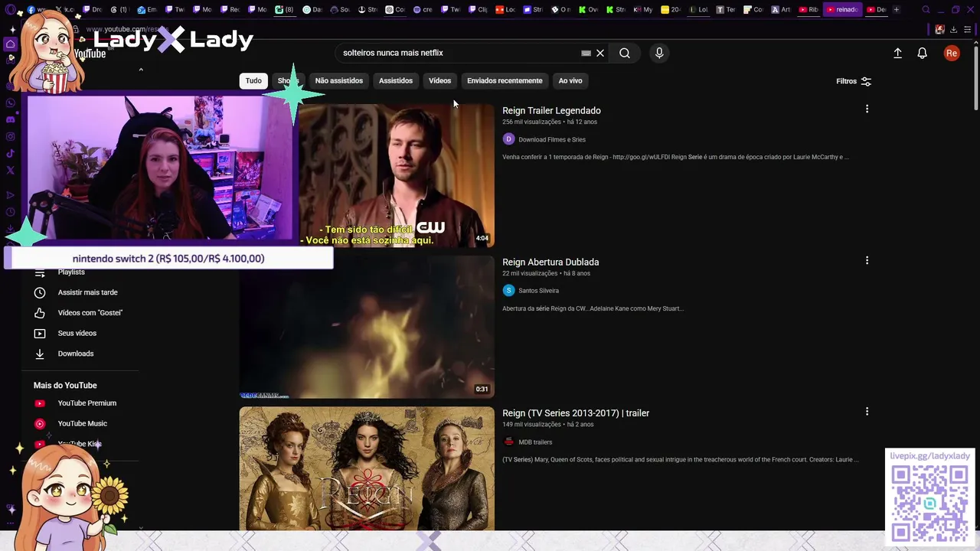The width and height of the screenshot is (980, 551).
Task: Click the "149 mil visualizações" text
Action: 531,425
